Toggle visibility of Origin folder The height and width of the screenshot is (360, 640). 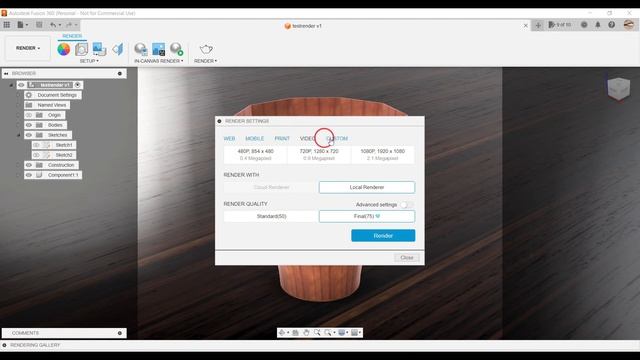pos(29,115)
